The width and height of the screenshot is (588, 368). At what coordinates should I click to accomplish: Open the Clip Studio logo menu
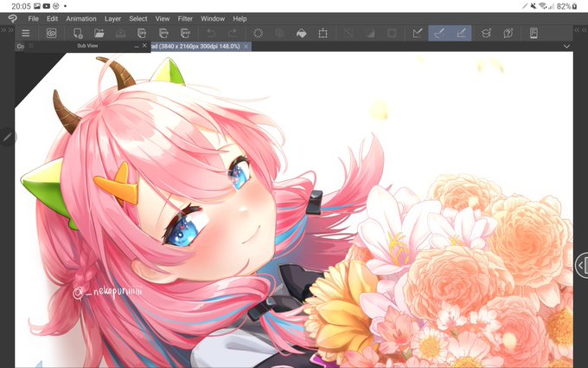(x=12, y=18)
